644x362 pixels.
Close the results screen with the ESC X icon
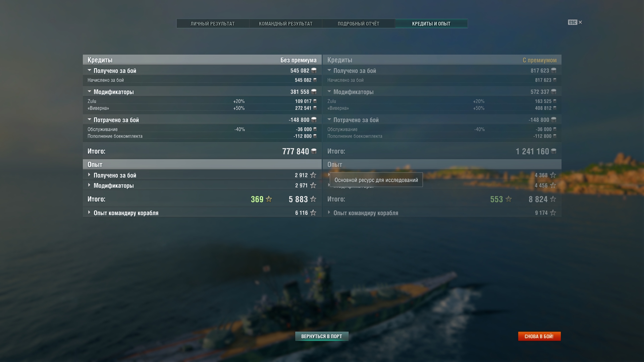pos(580,22)
